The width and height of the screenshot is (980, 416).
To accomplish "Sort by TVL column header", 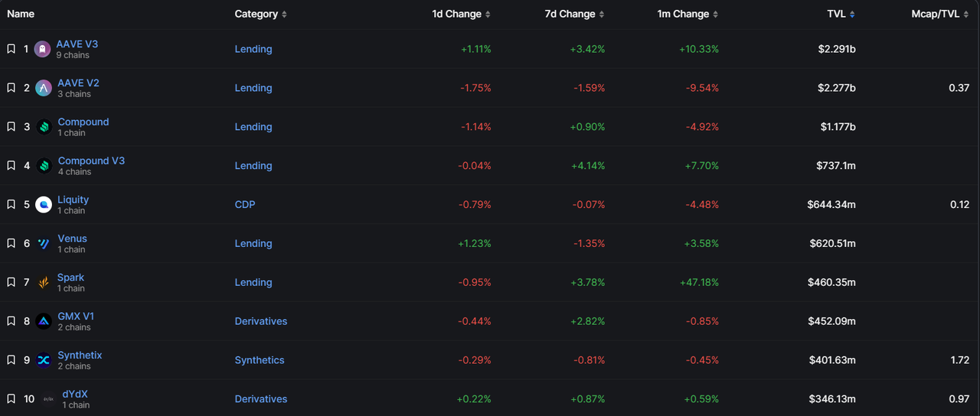I will pyautogui.click(x=841, y=14).
